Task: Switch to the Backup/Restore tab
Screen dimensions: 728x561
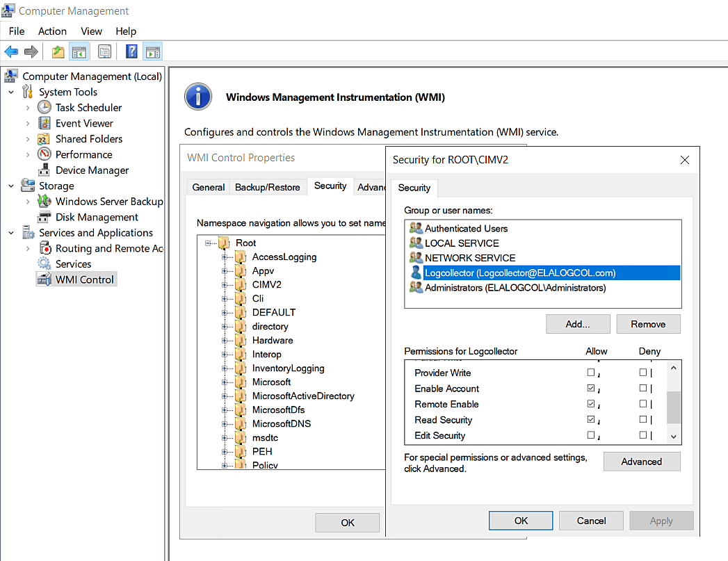Action: 268,187
